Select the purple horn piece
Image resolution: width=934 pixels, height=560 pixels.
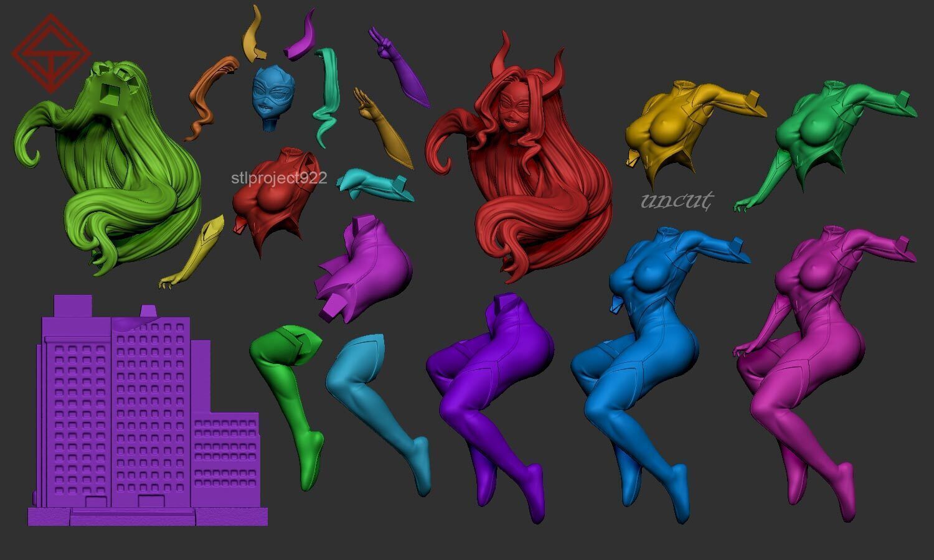pos(300,36)
